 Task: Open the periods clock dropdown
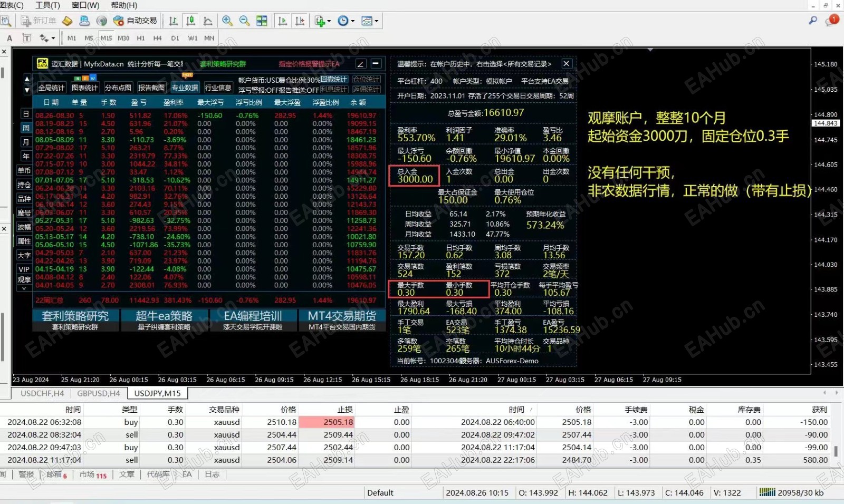346,21
